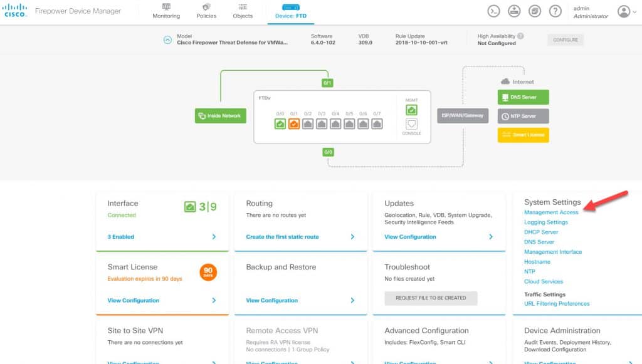This screenshot has width=642, height=364.
Task: Click the yellow Smart License diagram button
Action: [524, 135]
